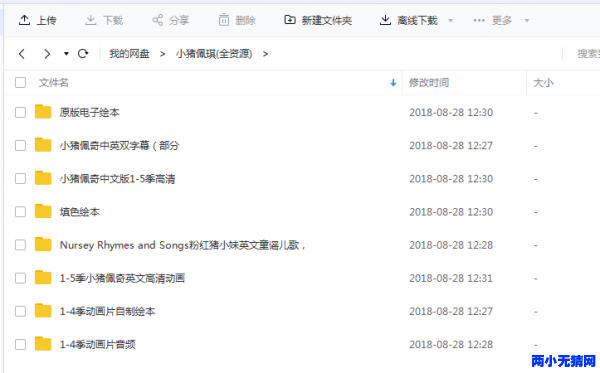Click folder icon of 1-4季动画片音频
600x373 pixels.
point(43,344)
